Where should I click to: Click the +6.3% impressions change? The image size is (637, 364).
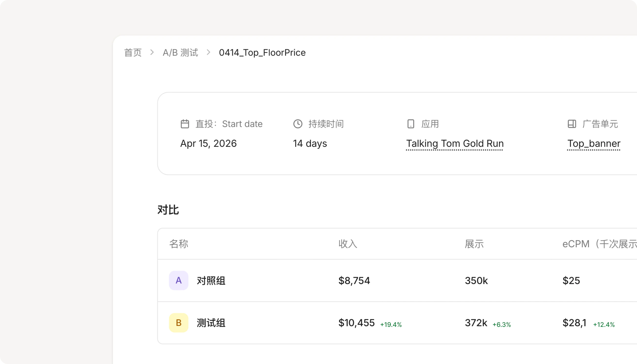click(x=501, y=324)
